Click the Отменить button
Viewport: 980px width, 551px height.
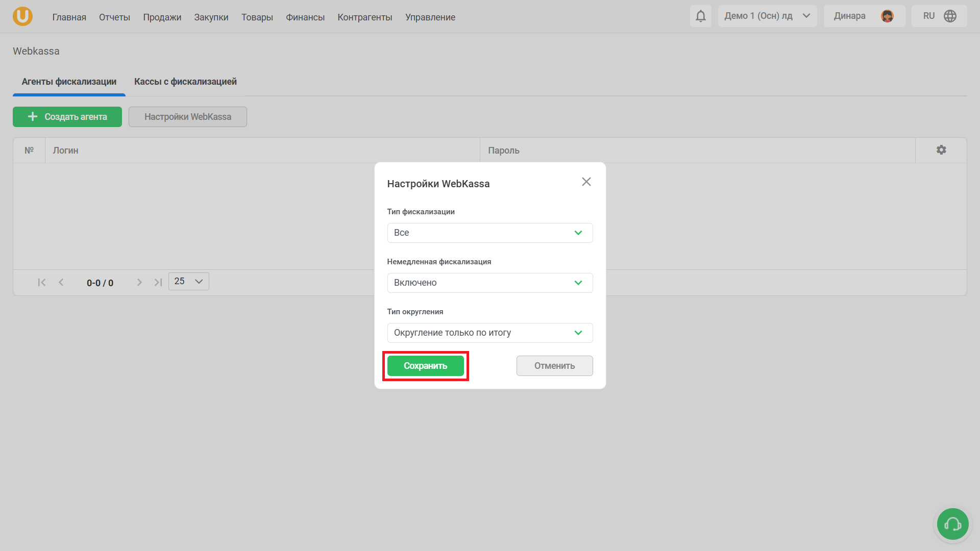pos(554,366)
